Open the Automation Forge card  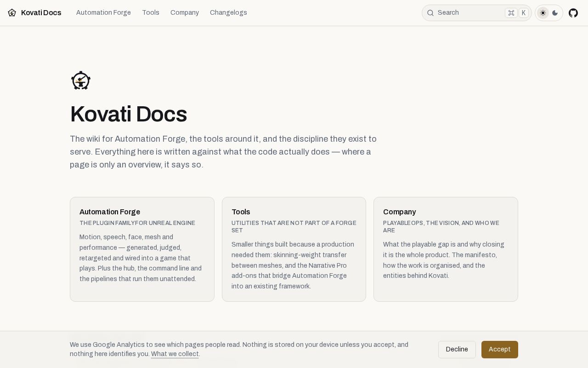pos(142,249)
